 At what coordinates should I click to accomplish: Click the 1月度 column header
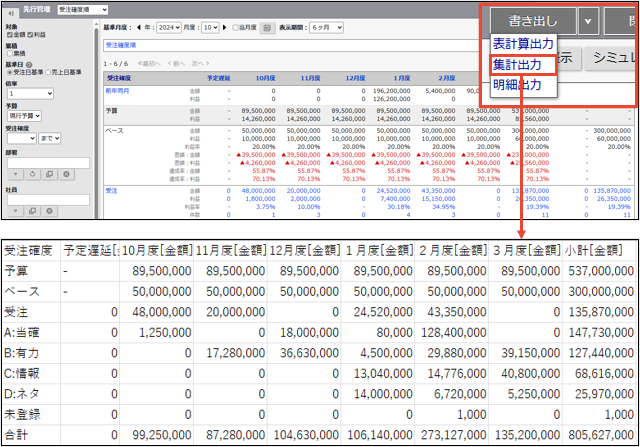coord(402,78)
